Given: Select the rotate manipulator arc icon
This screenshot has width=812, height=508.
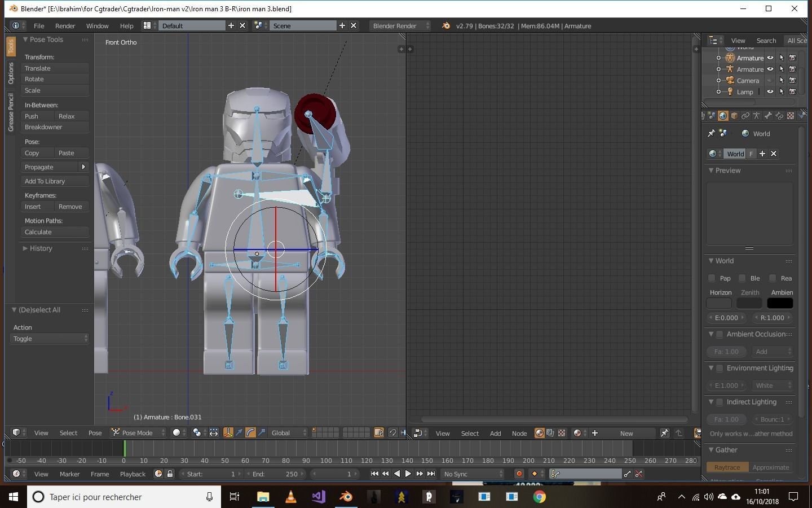Looking at the screenshot, I should (x=250, y=433).
